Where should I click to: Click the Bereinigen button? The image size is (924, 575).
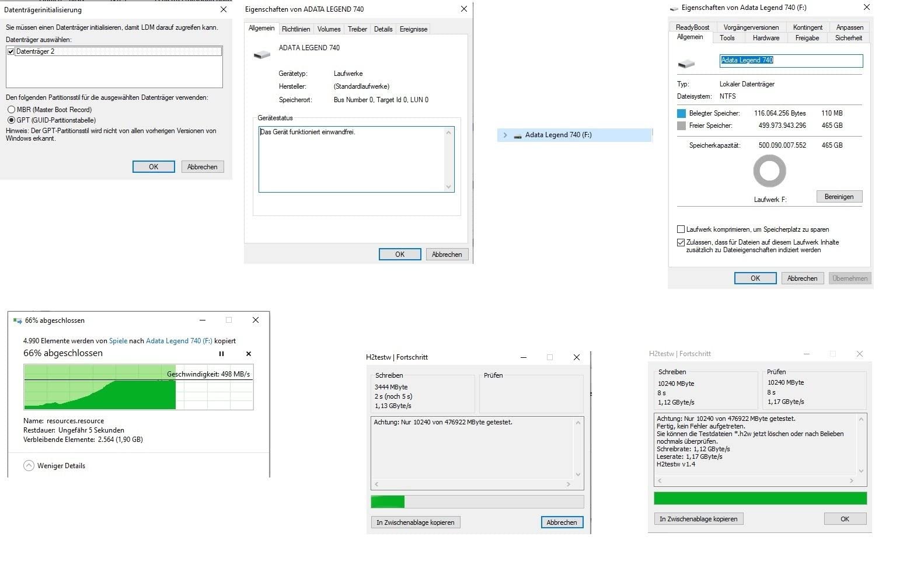839,197
